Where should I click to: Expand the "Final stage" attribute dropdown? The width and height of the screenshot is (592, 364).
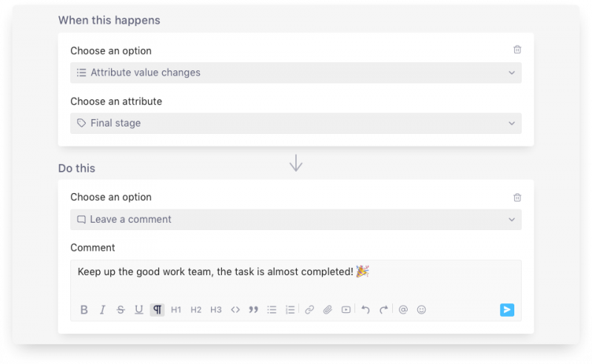tap(295, 123)
